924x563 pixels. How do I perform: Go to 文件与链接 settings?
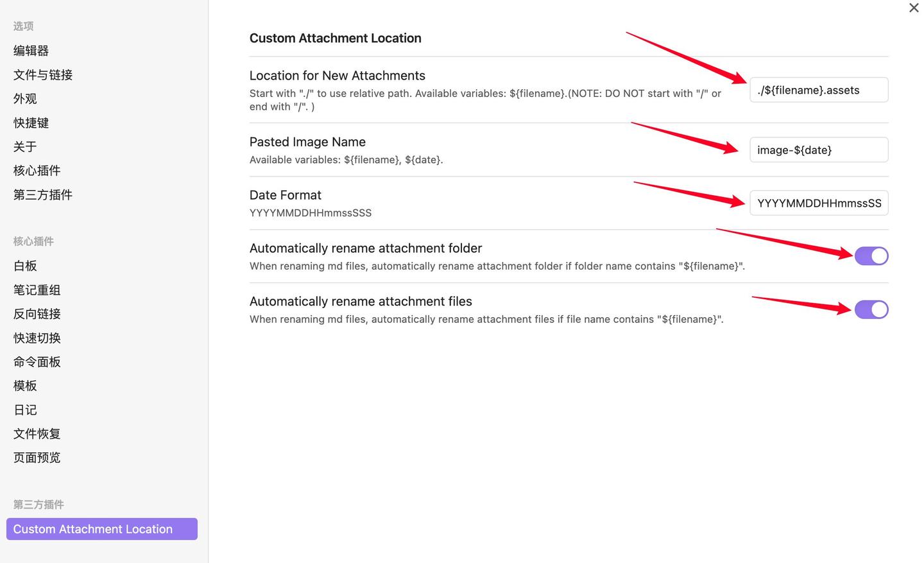(x=43, y=75)
